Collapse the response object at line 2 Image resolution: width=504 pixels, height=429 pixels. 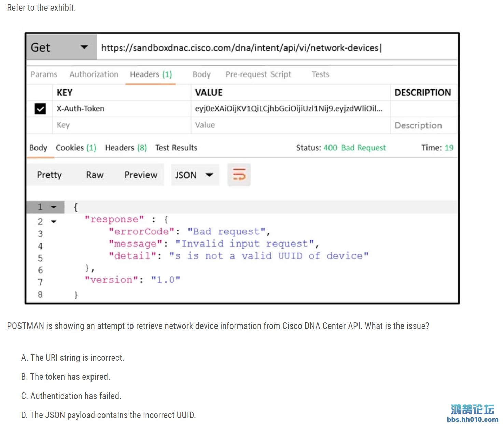[54, 222]
